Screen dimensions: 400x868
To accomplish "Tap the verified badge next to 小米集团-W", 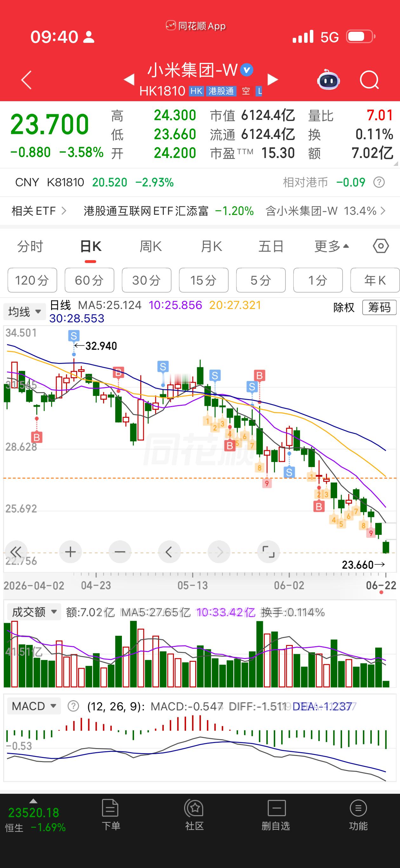I will (247, 70).
